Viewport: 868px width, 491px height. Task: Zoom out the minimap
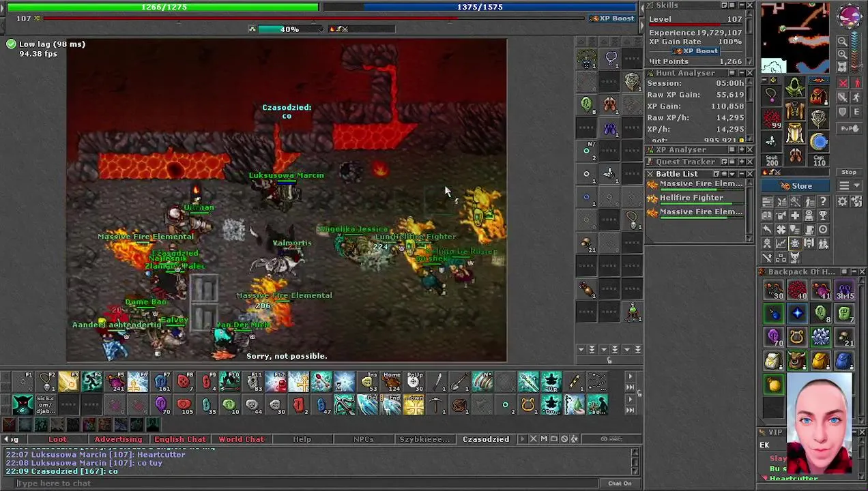click(x=842, y=42)
